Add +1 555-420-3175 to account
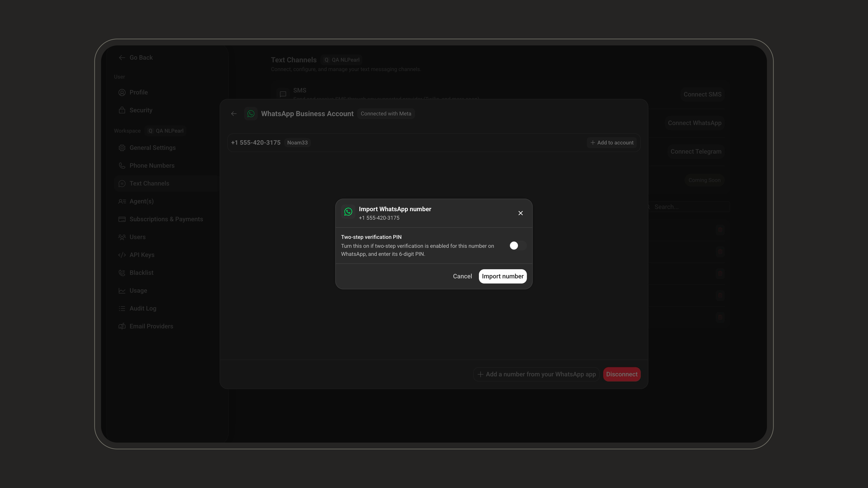Image resolution: width=868 pixels, height=488 pixels. [611, 143]
